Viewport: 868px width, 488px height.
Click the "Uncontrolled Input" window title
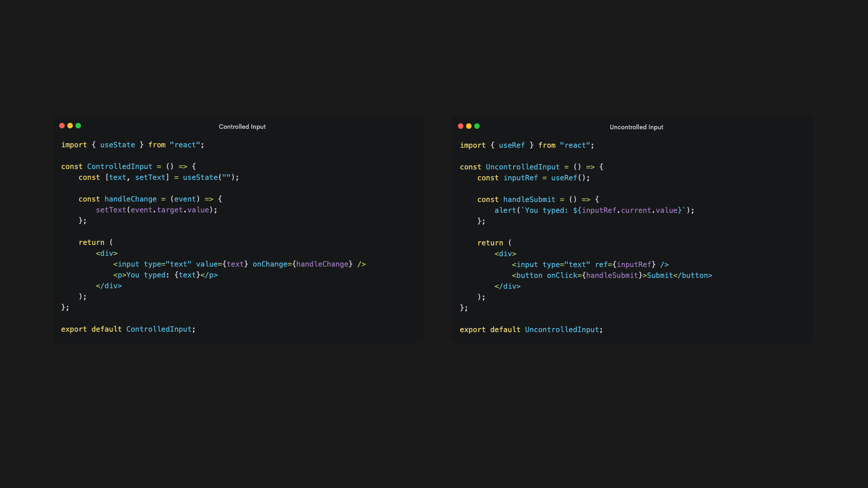point(637,127)
